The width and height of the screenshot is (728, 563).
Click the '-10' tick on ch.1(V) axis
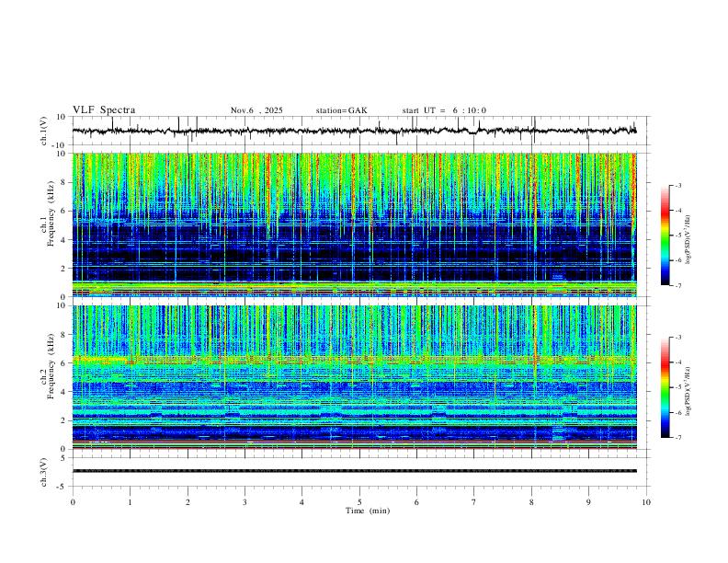60,145
